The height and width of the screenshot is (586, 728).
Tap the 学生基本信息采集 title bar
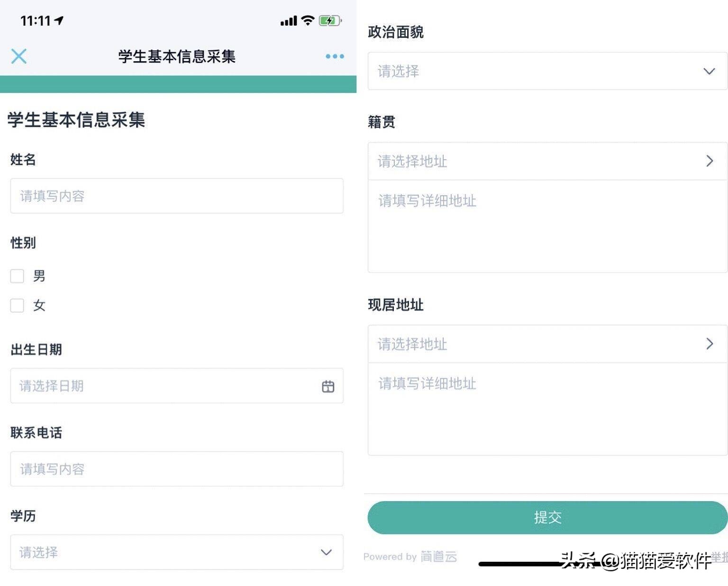tap(177, 56)
